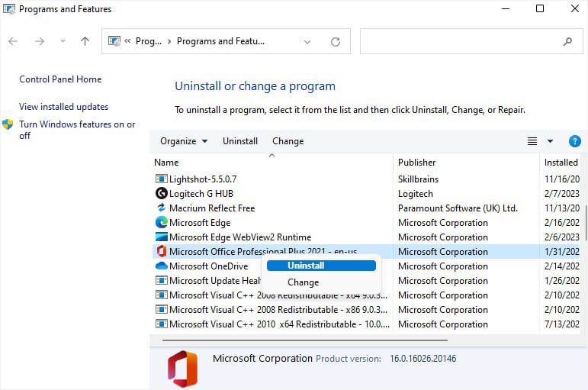Click the Logitech publisher cell

click(x=416, y=194)
